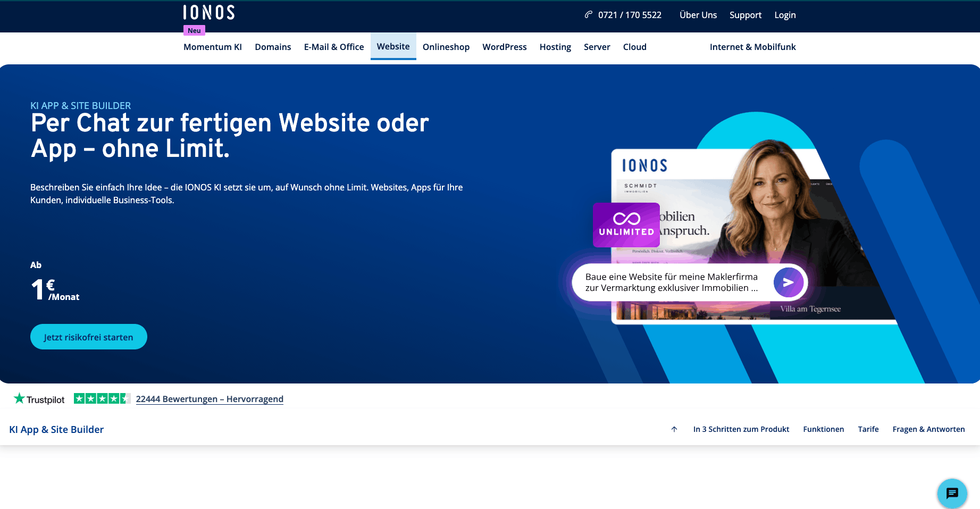Open Internet & Mobilfunk menu

[753, 47]
